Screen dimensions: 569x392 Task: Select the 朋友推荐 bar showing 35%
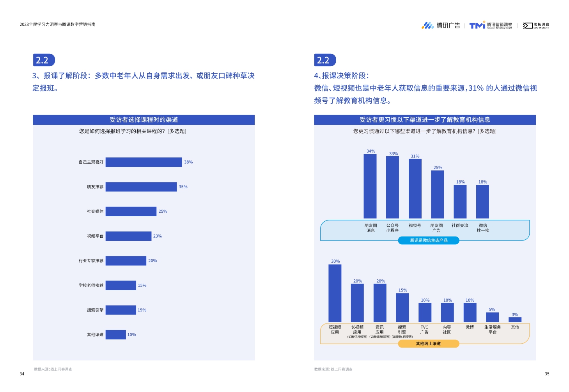point(142,187)
